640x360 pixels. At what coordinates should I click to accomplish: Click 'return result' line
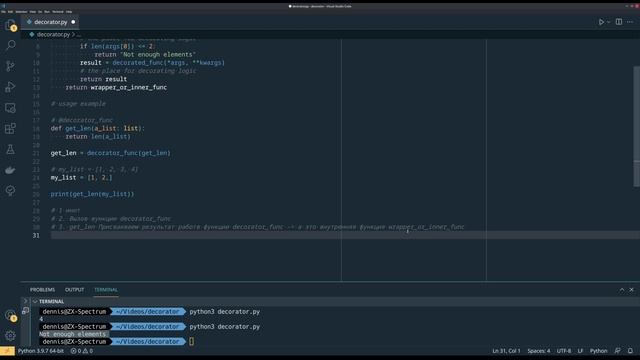tap(103, 79)
